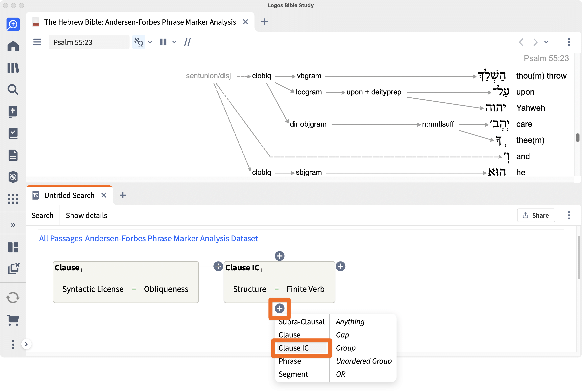Click the plus button below Clause IC
Image resolution: width=582 pixels, height=392 pixels.
coord(279,308)
